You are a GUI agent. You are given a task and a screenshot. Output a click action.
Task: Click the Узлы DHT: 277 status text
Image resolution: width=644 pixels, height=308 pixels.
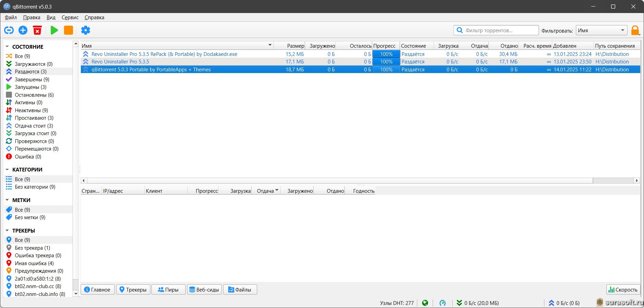click(397, 303)
